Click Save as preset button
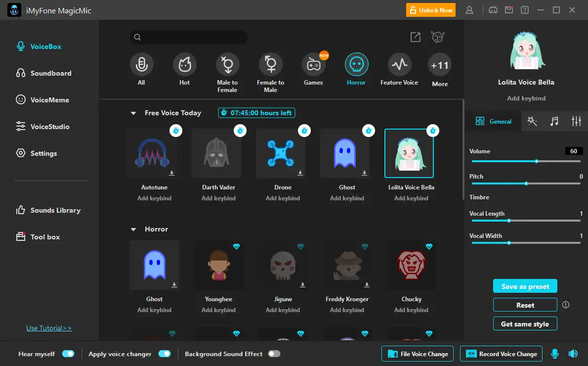Image resolution: width=588 pixels, height=366 pixels. tap(525, 286)
